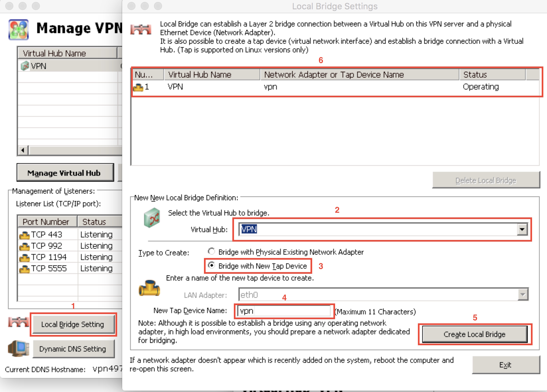Select Bridge with New Tap Device option
Viewport: 547px width, 392px height.
coord(212,265)
